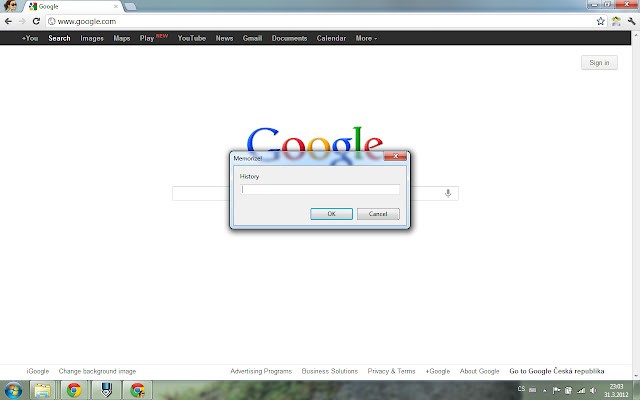Bookmark this page with the star icon
Viewport: 640px width, 400px height.
(x=600, y=21)
